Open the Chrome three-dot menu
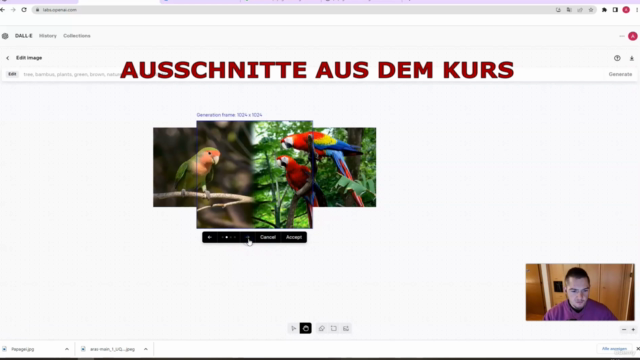This screenshot has width=640, height=360. [x=637, y=10]
